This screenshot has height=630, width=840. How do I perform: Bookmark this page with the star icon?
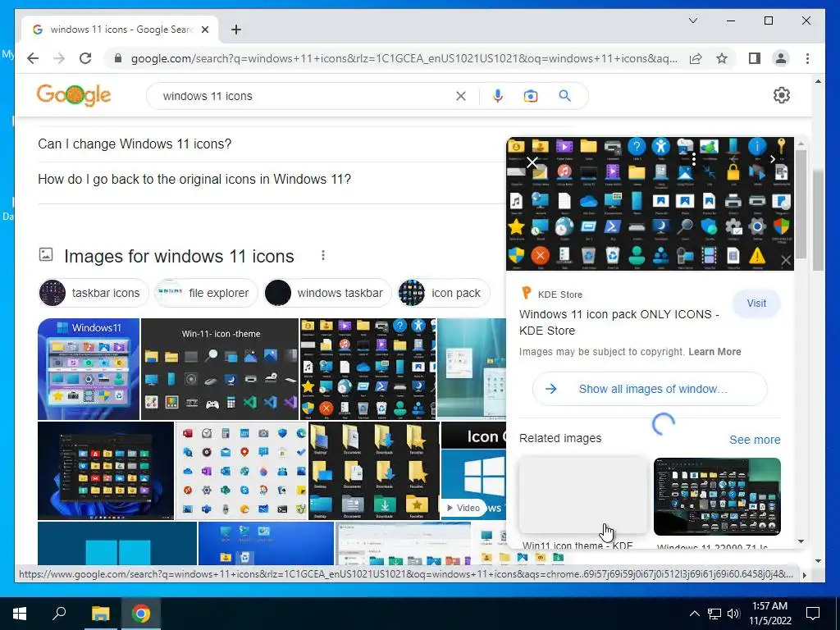point(722,58)
